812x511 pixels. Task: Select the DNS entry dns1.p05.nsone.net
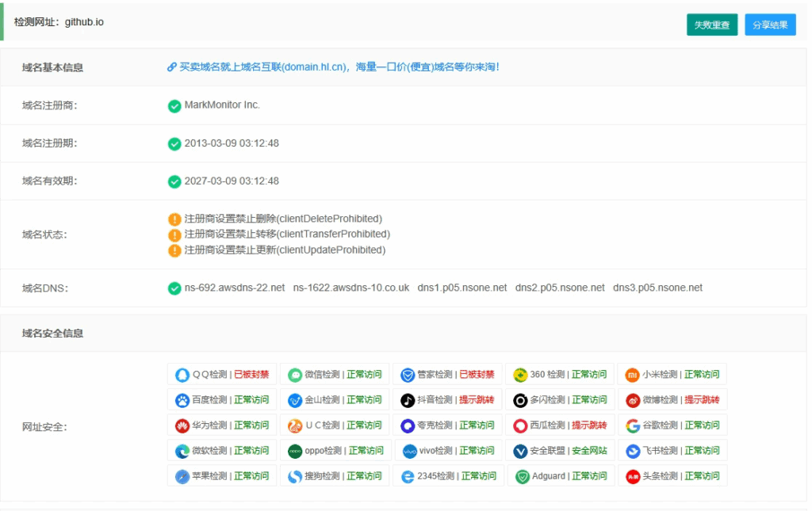(462, 288)
